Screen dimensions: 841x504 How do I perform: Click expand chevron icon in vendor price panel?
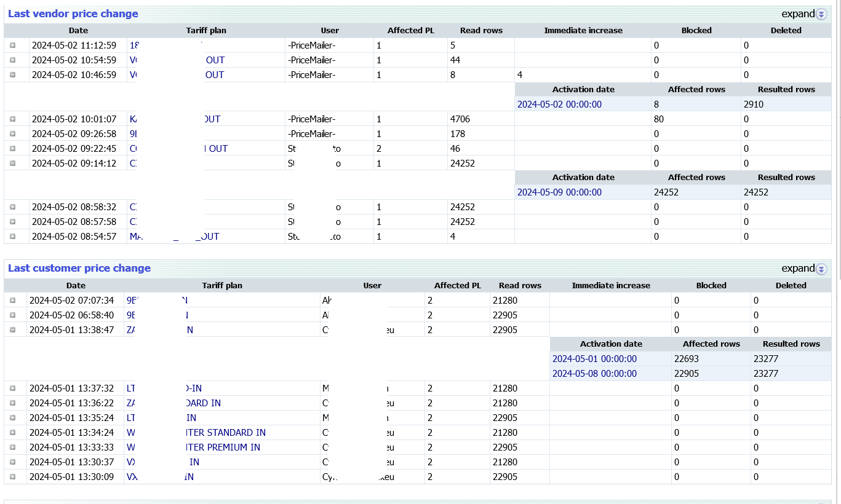821,14
